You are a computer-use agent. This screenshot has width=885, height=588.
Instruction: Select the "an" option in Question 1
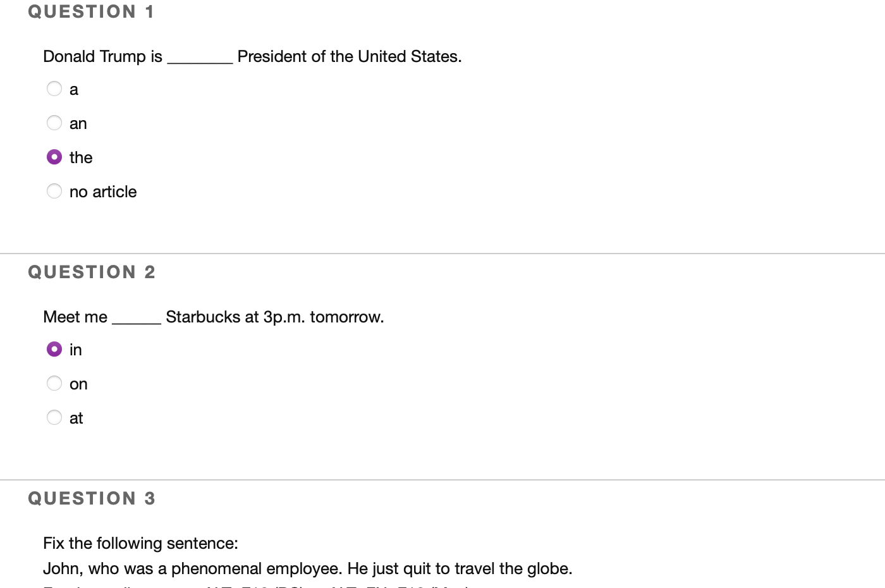pyautogui.click(x=54, y=123)
